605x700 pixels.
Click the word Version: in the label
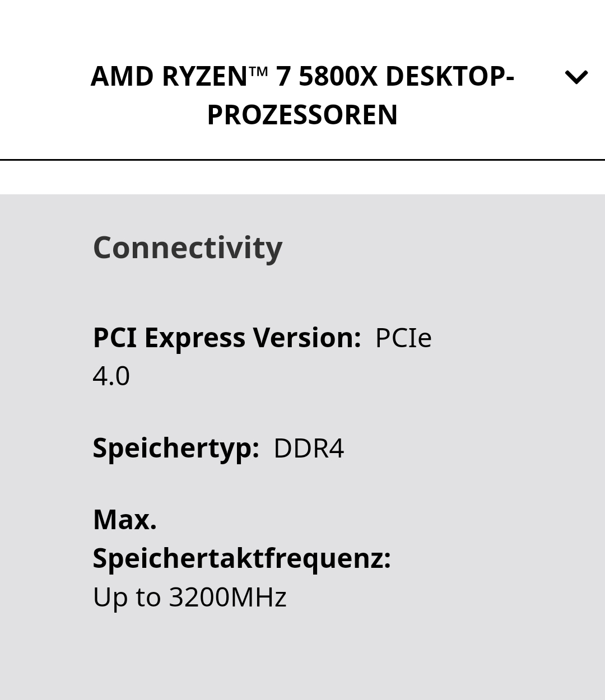(306, 338)
